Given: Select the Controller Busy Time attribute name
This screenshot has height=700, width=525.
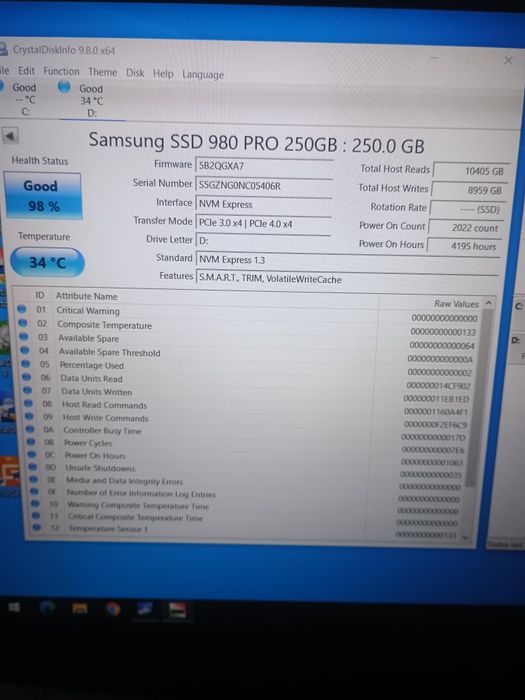Looking at the screenshot, I should point(103,431).
